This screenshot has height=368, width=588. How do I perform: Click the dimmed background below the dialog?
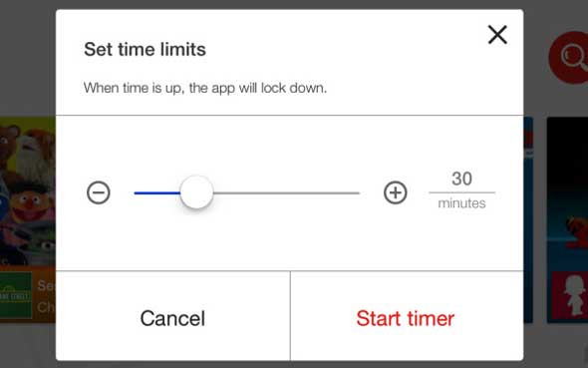[294, 365]
